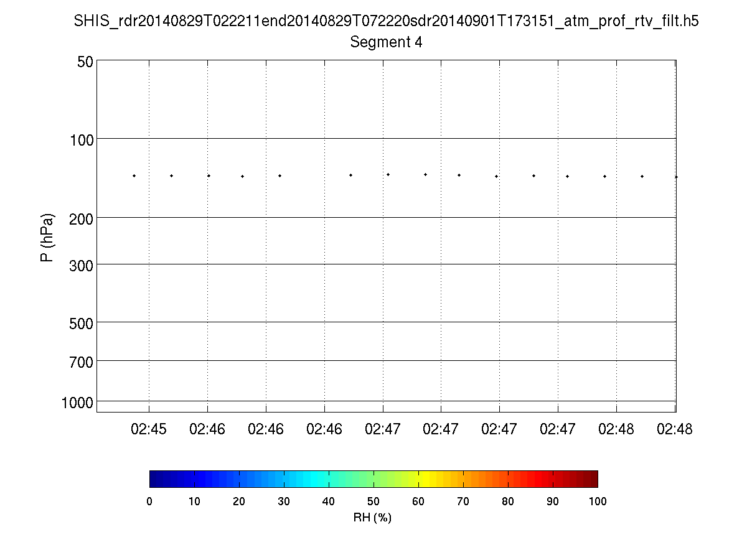Click the "RH (%)" colorbar label
Screen dimensions: 747x560
click(x=372, y=518)
